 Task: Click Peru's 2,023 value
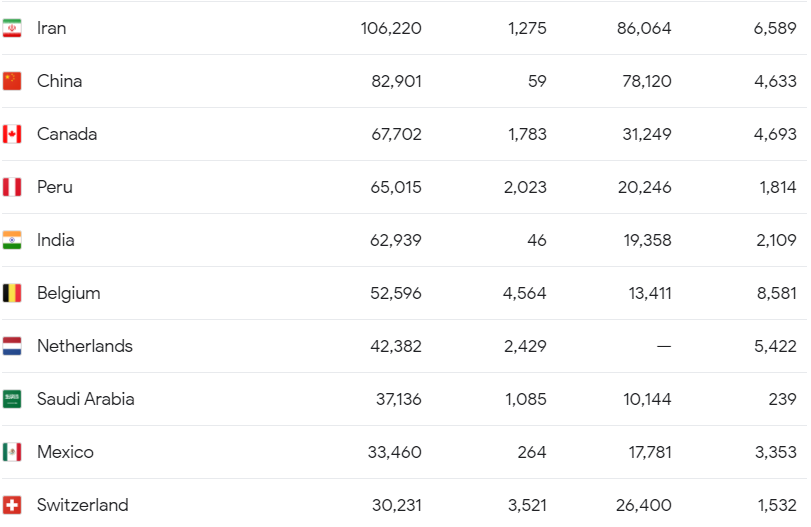(527, 187)
